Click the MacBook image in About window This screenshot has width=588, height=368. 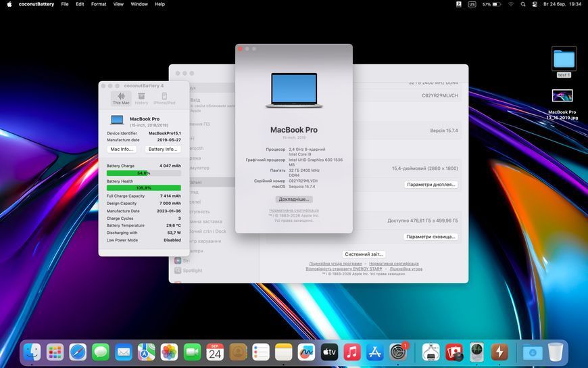[x=294, y=91]
